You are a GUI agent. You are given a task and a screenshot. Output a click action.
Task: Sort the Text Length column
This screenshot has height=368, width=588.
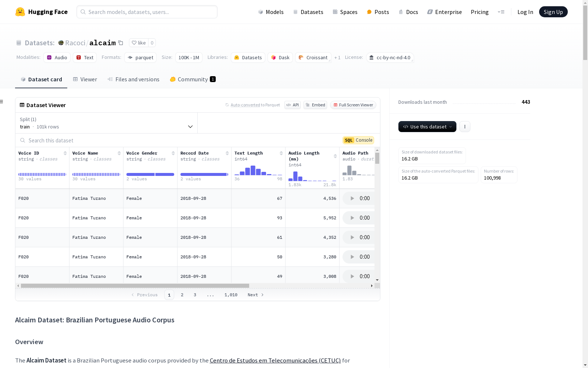tap(281, 153)
